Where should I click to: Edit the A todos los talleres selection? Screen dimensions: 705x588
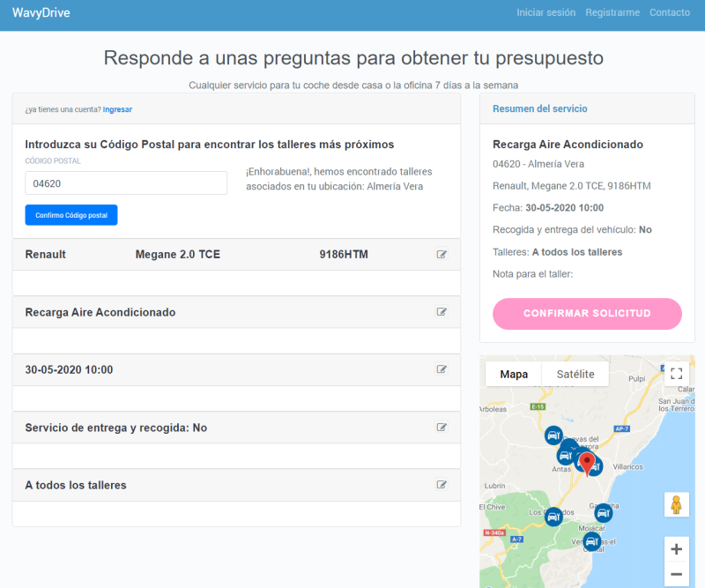[442, 485]
